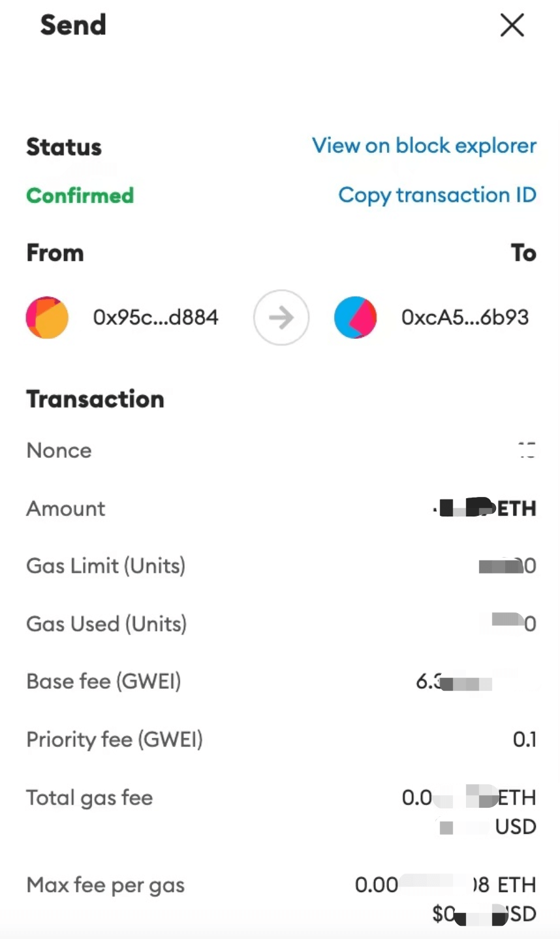Viewport: 560px width, 939px height.
Task: Click the Transaction section heading
Action: coord(95,400)
